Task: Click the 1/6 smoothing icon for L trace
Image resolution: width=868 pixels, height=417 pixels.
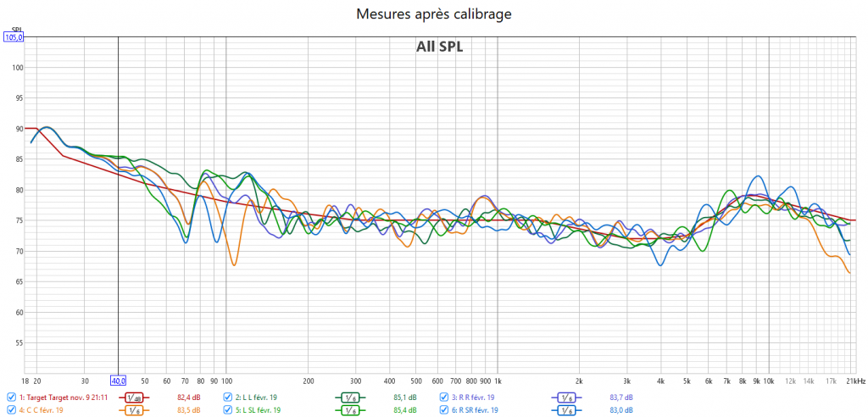Action: pos(349,397)
